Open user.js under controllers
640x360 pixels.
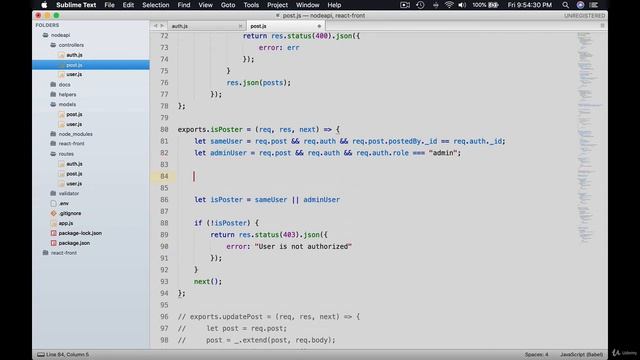click(x=74, y=74)
